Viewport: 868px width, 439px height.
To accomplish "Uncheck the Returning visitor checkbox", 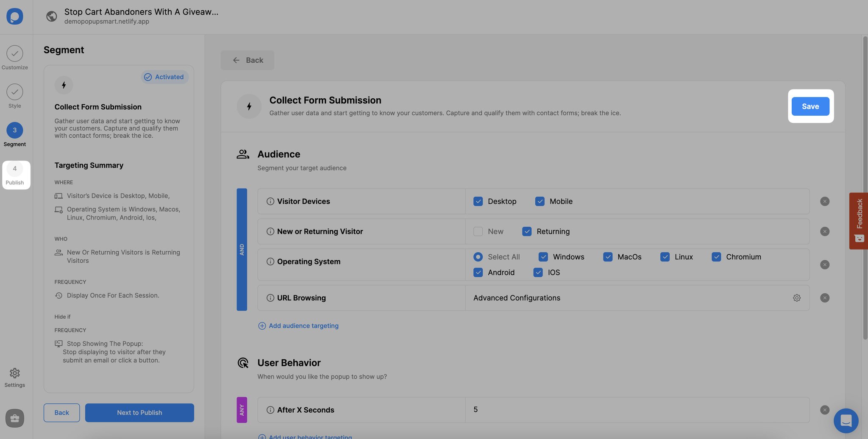I will (527, 231).
